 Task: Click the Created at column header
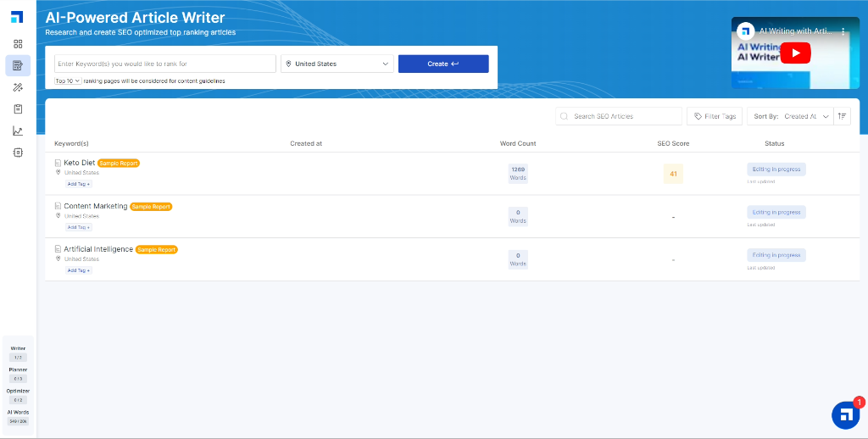306,143
